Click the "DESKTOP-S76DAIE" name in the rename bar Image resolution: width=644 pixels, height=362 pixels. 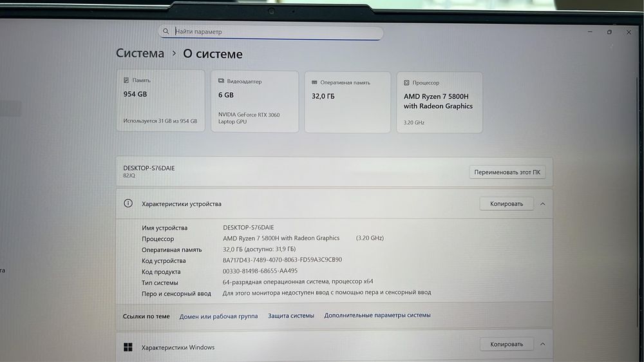pyautogui.click(x=149, y=168)
